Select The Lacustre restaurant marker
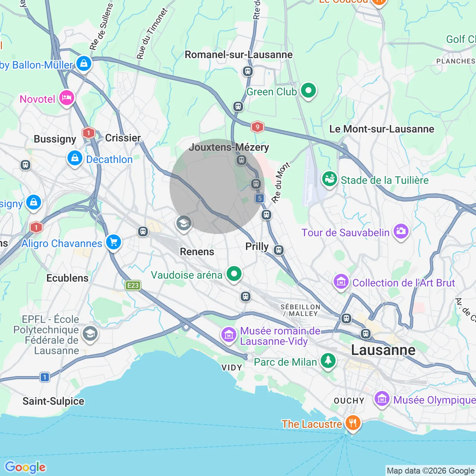The width and height of the screenshot is (476, 476). tap(353, 423)
